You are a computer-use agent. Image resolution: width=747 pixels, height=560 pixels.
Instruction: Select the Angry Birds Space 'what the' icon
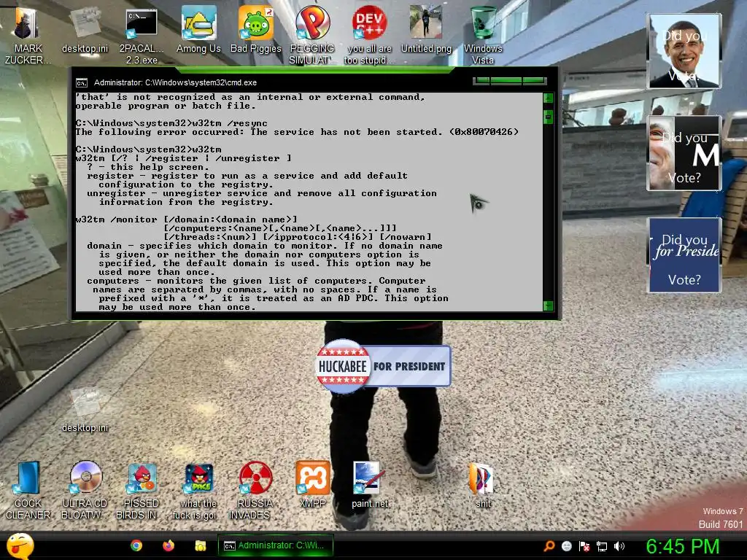(198, 491)
